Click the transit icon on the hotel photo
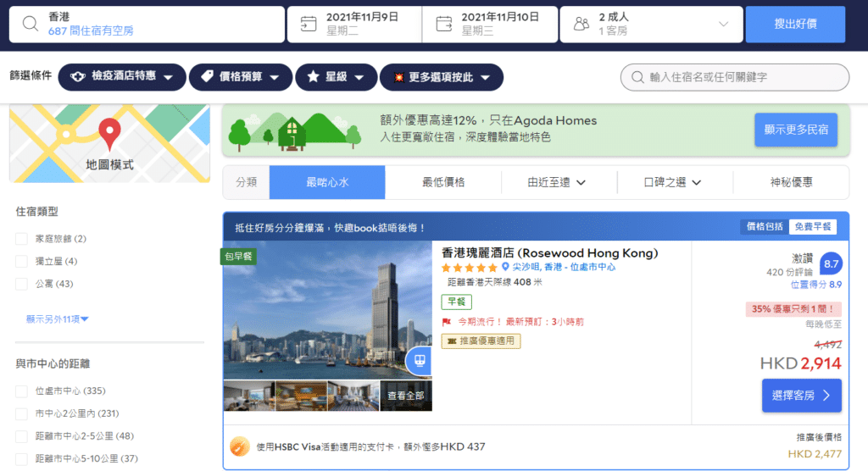This screenshot has width=868, height=471. click(419, 361)
